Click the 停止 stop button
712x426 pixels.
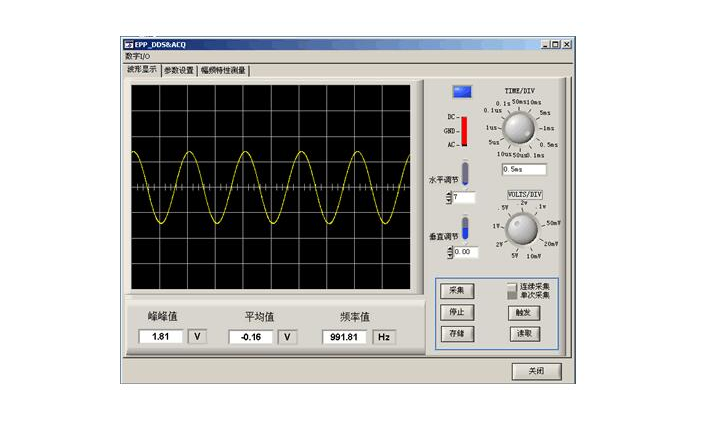point(457,312)
